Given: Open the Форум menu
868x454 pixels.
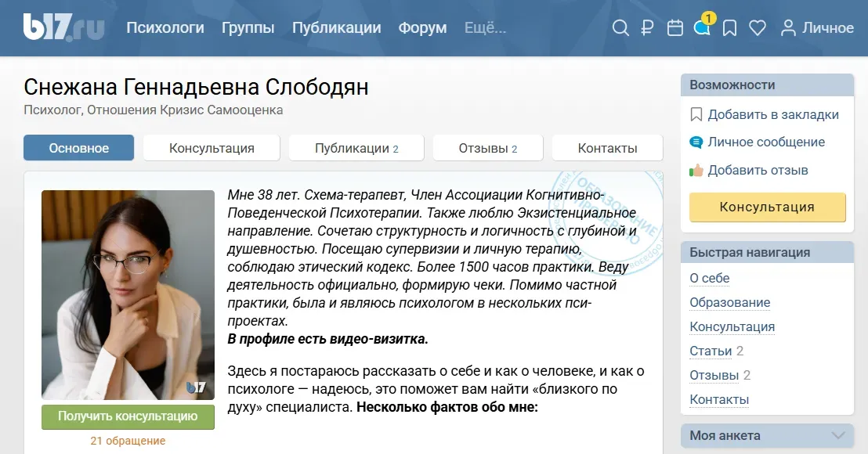Looking at the screenshot, I should pyautogui.click(x=422, y=27).
